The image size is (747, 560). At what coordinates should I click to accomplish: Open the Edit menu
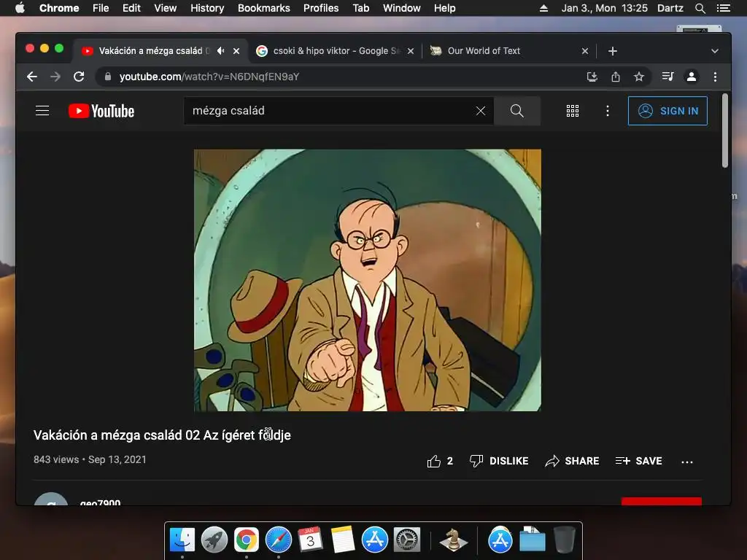tap(131, 8)
